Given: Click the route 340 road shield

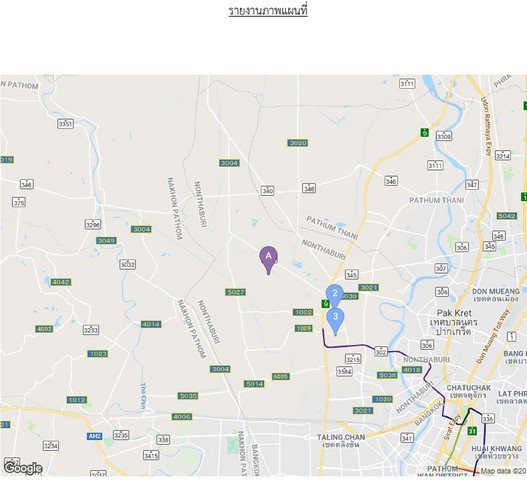Looking at the screenshot, I should (x=268, y=191).
